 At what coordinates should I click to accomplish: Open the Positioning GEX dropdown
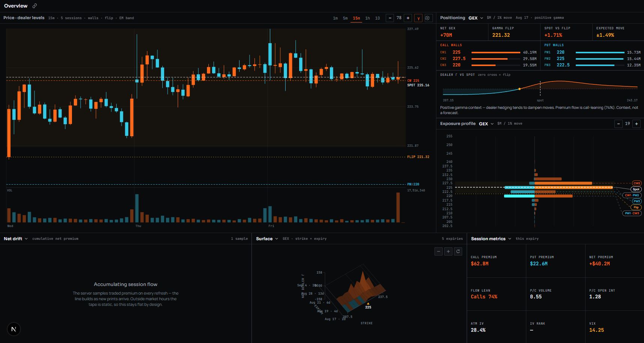coord(476,18)
